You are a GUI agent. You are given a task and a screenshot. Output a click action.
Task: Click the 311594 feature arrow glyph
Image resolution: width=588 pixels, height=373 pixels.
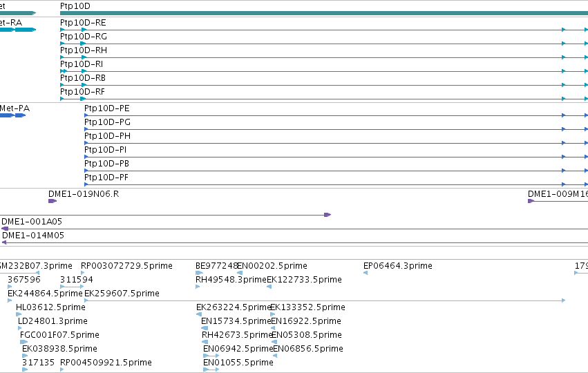click(x=72, y=287)
